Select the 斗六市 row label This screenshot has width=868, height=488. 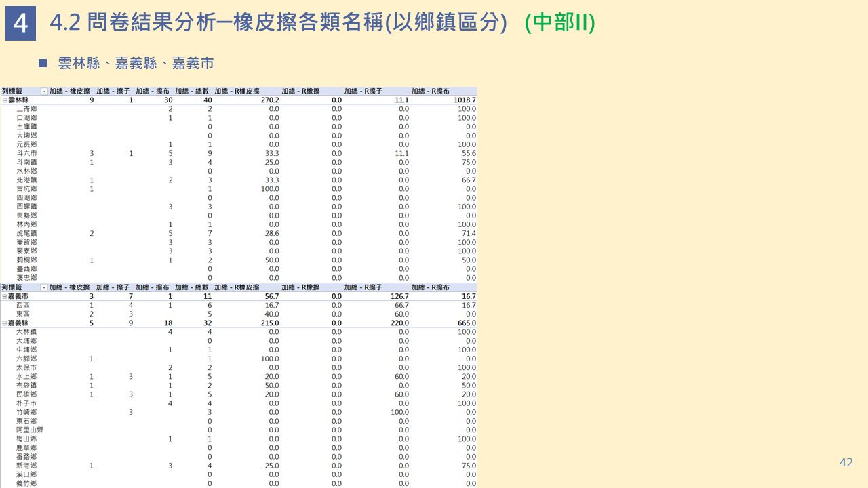pos(26,153)
